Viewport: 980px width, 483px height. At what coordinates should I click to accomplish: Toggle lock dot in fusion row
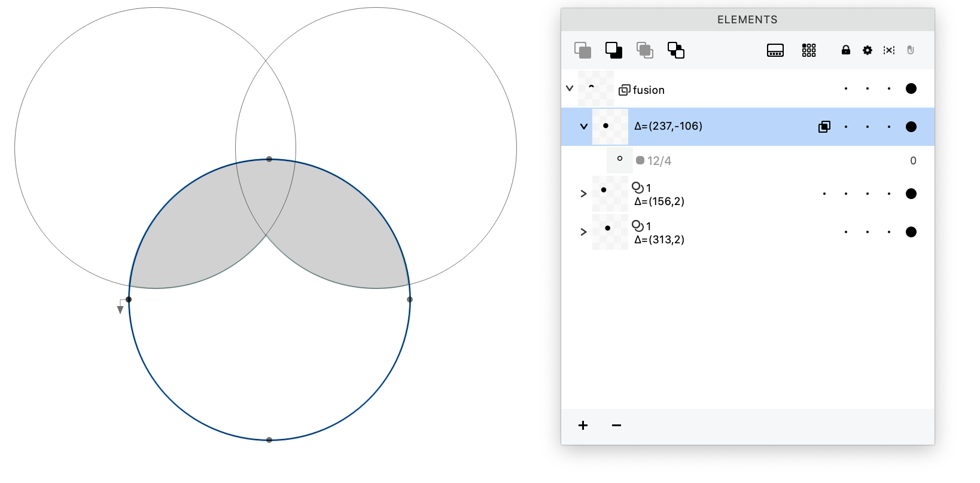tap(846, 88)
